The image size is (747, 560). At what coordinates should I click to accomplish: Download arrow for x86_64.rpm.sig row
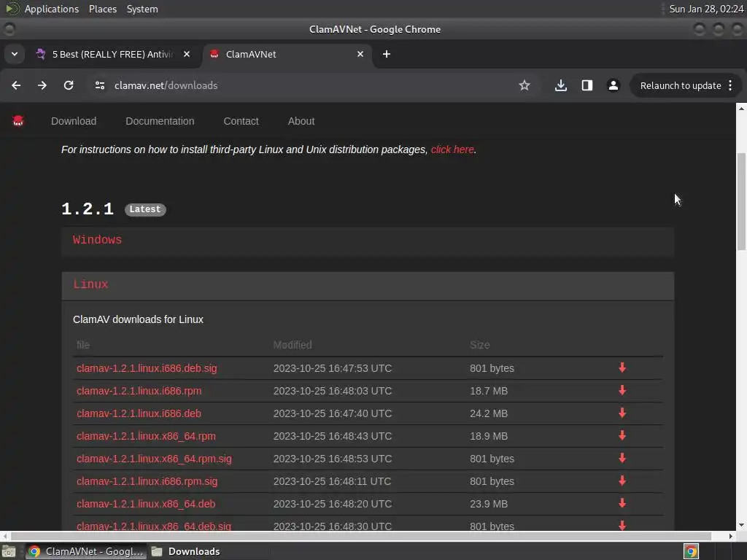point(622,458)
